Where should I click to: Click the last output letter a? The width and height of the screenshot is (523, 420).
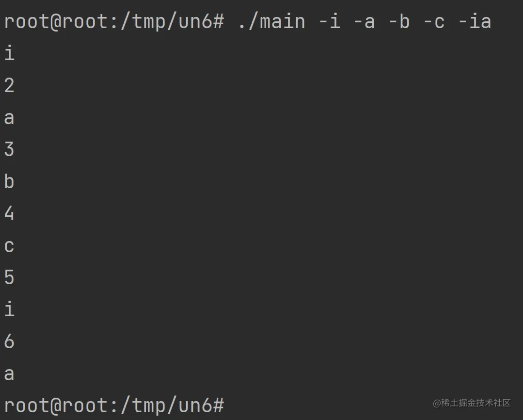pyautogui.click(x=9, y=374)
